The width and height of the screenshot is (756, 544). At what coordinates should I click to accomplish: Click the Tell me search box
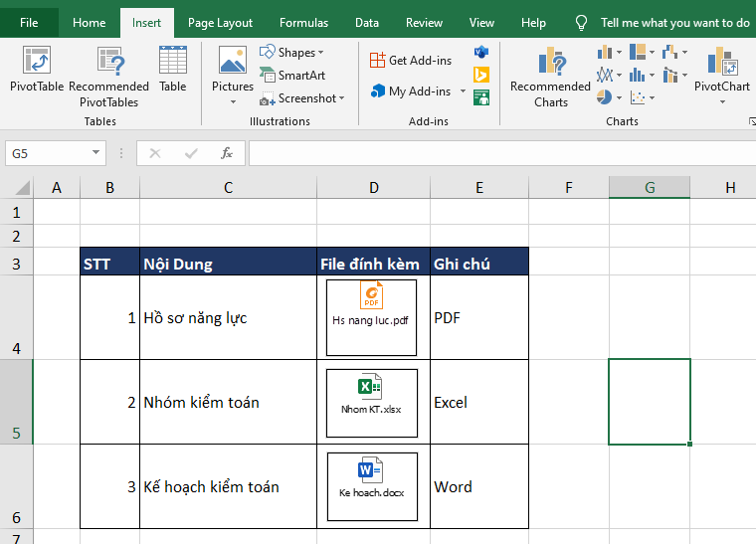click(674, 23)
